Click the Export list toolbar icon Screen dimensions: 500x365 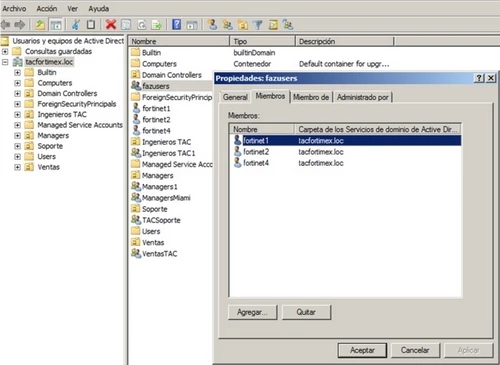coord(157,25)
